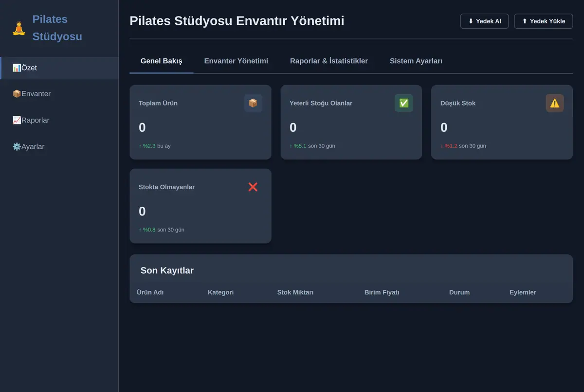The height and width of the screenshot is (392, 584).
Task: Click the Düşük Stok label
Action: coord(458,103)
